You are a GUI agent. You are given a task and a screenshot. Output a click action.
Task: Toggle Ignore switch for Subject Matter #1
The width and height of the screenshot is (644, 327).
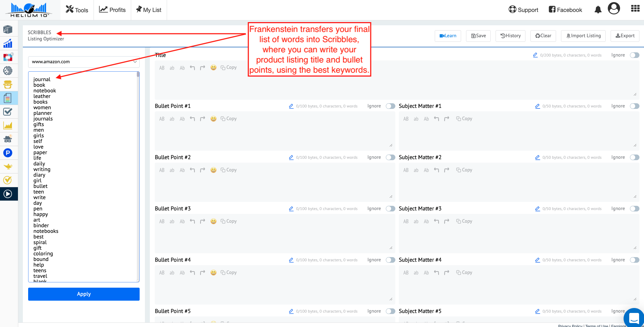[635, 106]
